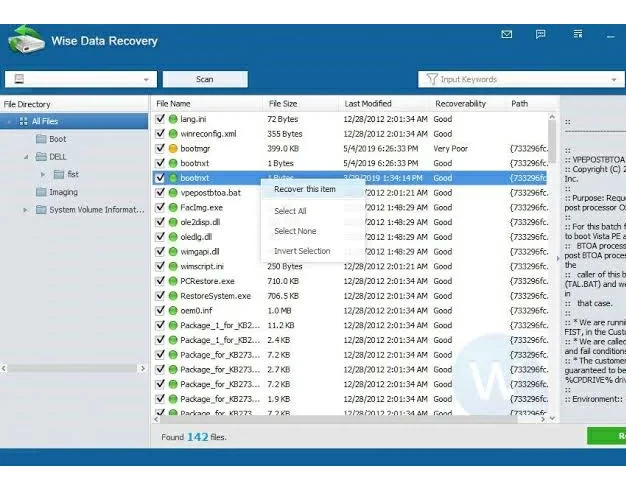
Task: Uncheck the RestoreSystem.exe checkbox
Action: click(x=160, y=296)
